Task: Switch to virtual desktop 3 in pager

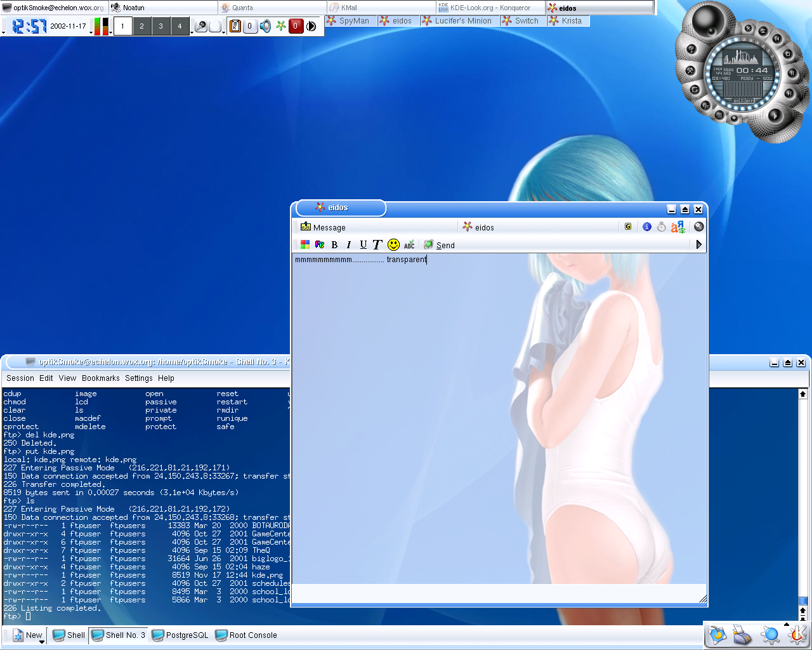Action: click(x=160, y=26)
